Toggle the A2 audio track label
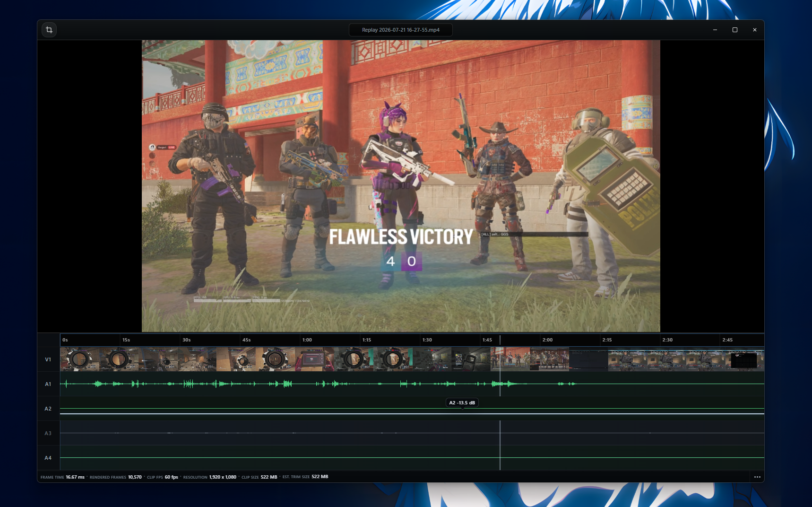The width and height of the screenshot is (812, 507). [x=48, y=409]
